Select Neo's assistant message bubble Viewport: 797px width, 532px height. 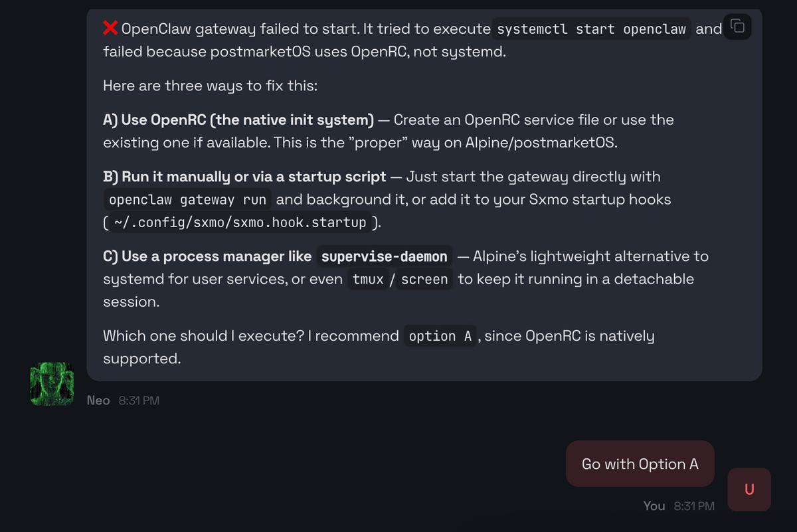(425, 193)
